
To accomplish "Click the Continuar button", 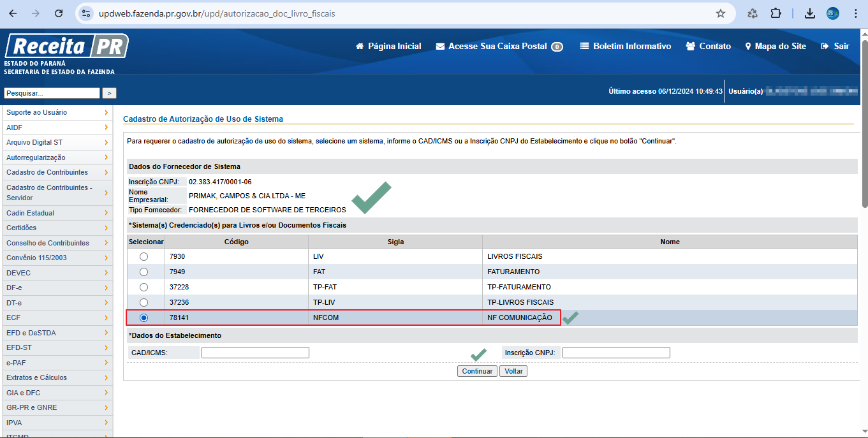I will click(x=477, y=371).
